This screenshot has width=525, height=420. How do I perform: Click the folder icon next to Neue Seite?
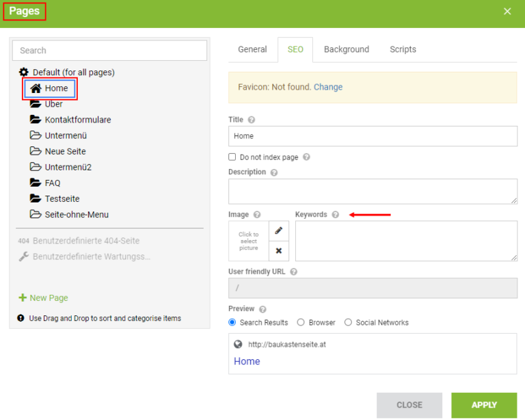(x=36, y=150)
